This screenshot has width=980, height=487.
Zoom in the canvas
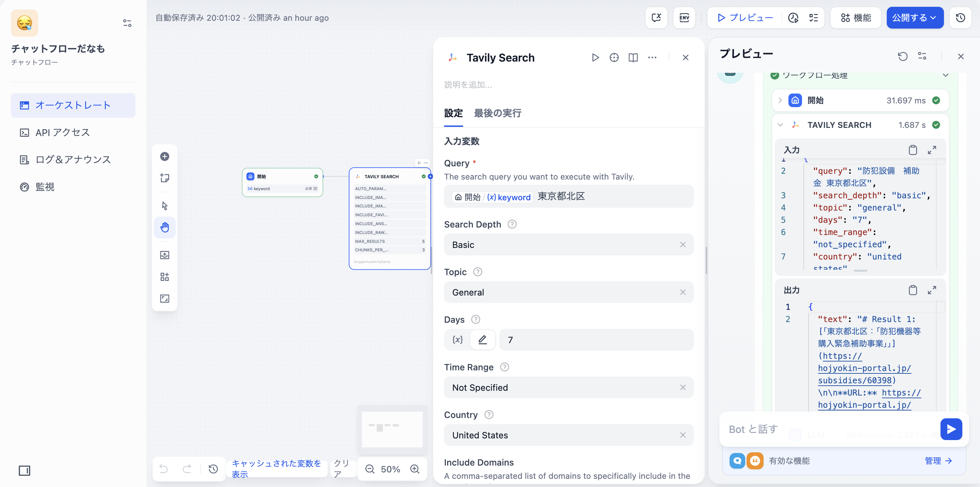(415, 469)
